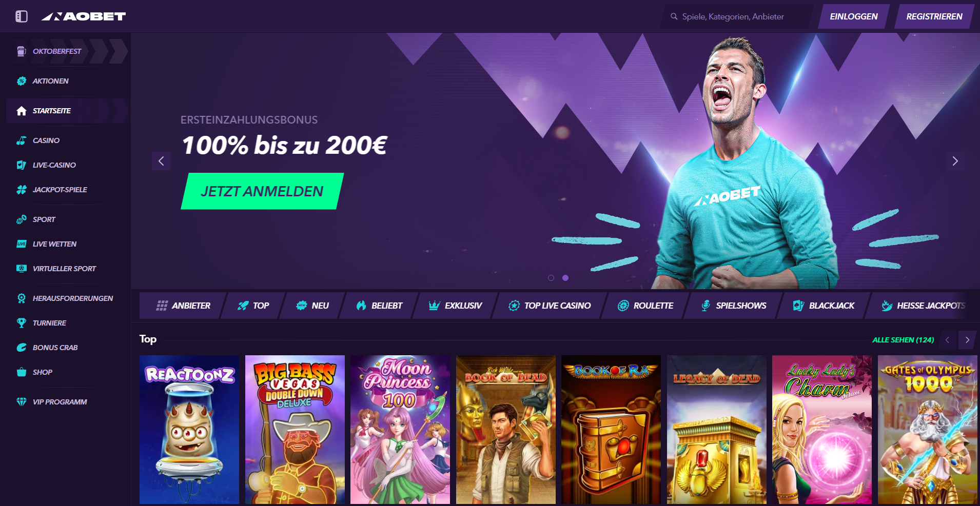Viewport: 980px width, 506px height.
Task: Open the Shop bag icon
Action: pos(21,372)
